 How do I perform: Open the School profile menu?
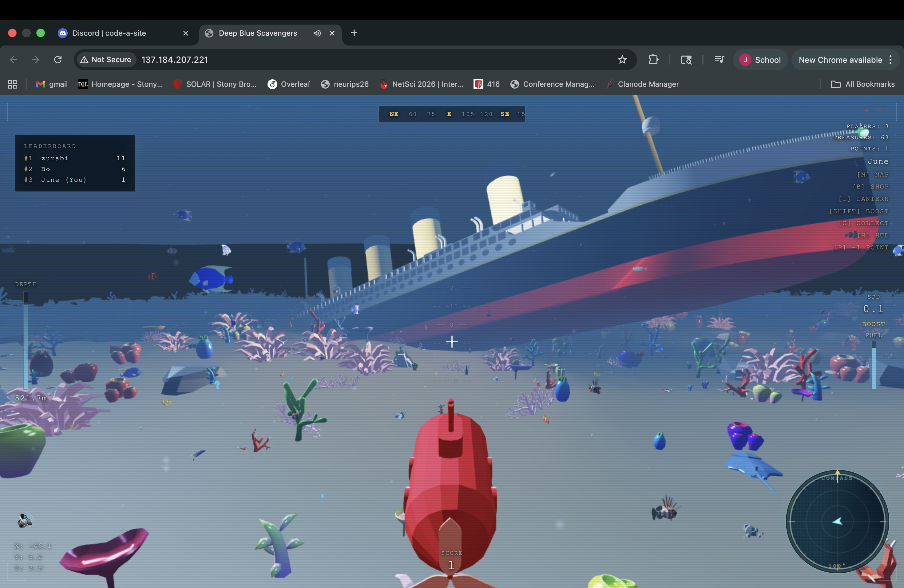pos(760,60)
